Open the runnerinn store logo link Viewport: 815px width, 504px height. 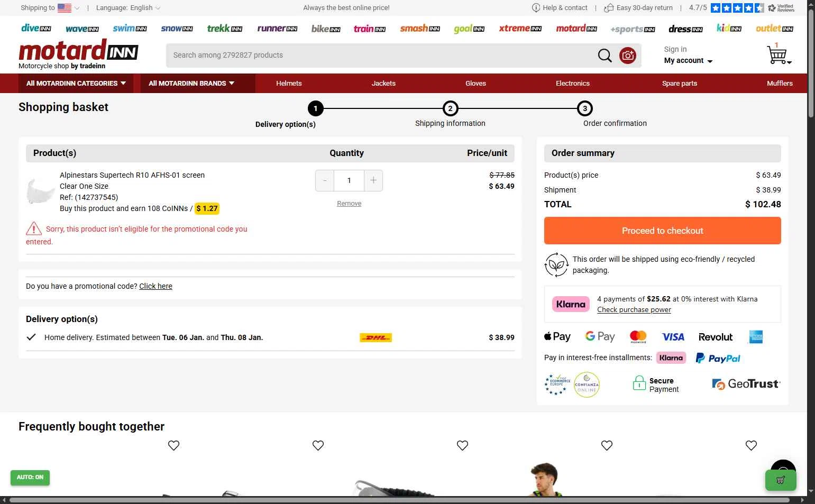tap(277, 29)
